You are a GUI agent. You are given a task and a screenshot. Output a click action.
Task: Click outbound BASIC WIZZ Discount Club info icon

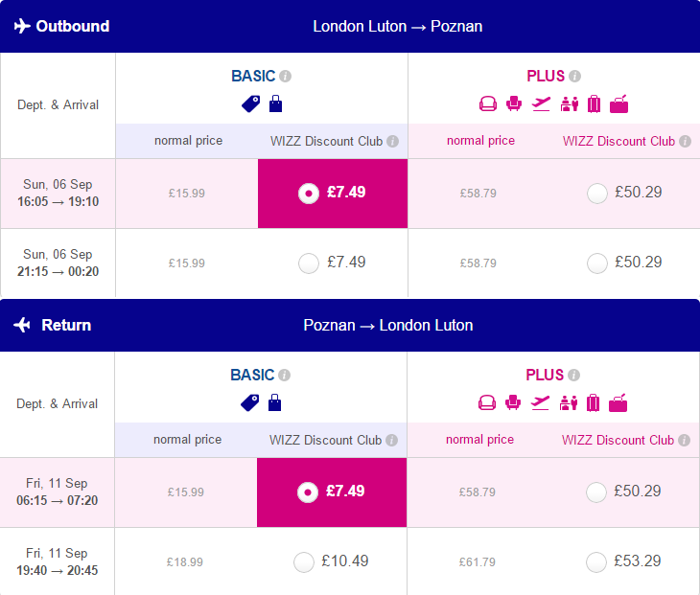click(392, 142)
